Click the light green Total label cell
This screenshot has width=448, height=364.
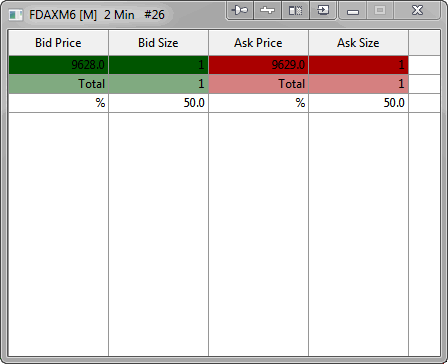point(58,84)
